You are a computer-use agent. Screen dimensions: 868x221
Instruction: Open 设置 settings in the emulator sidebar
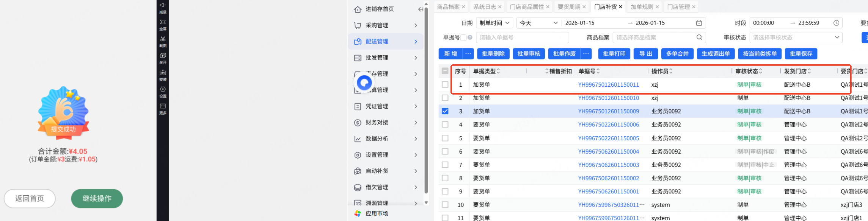pos(163,90)
